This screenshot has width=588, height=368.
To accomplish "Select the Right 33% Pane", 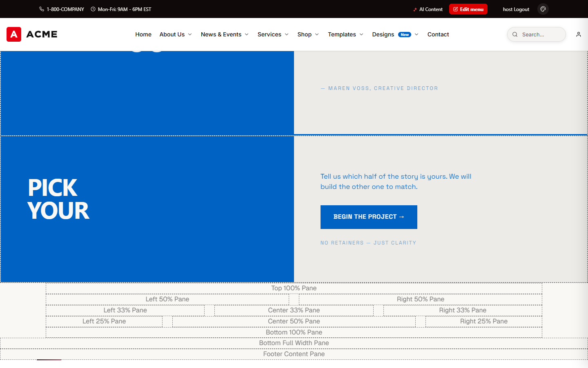I will coord(463,310).
